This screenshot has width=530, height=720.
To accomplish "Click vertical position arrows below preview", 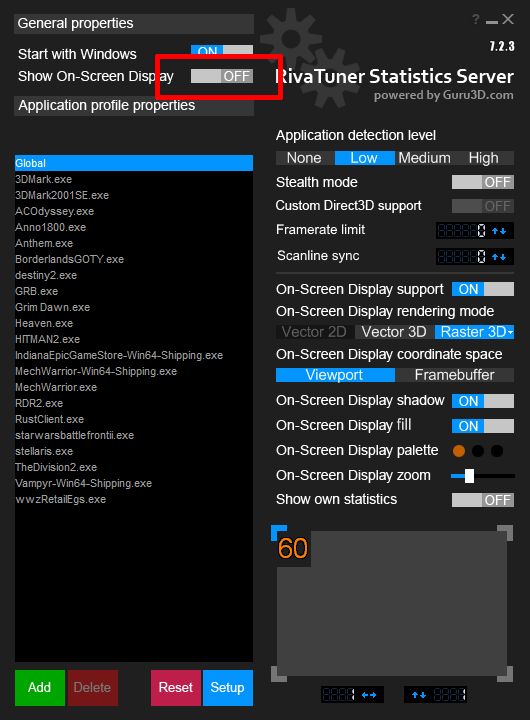I will point(419,695).
